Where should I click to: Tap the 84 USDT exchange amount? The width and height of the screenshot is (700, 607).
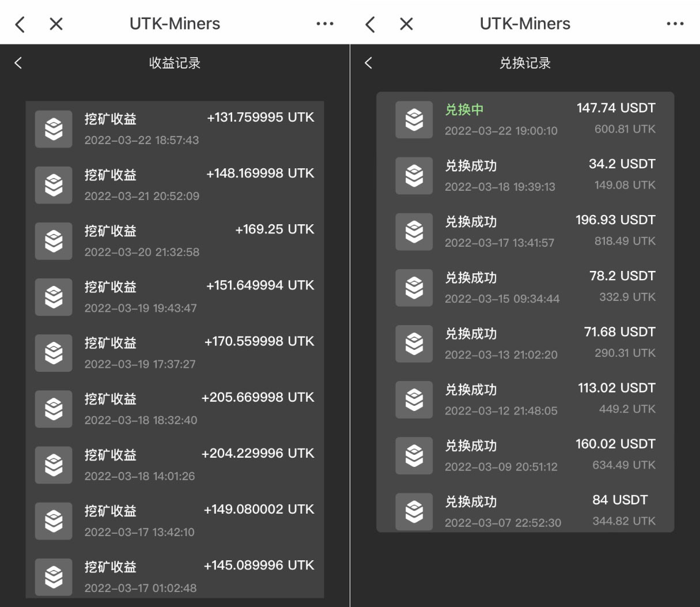coord(619,500)
